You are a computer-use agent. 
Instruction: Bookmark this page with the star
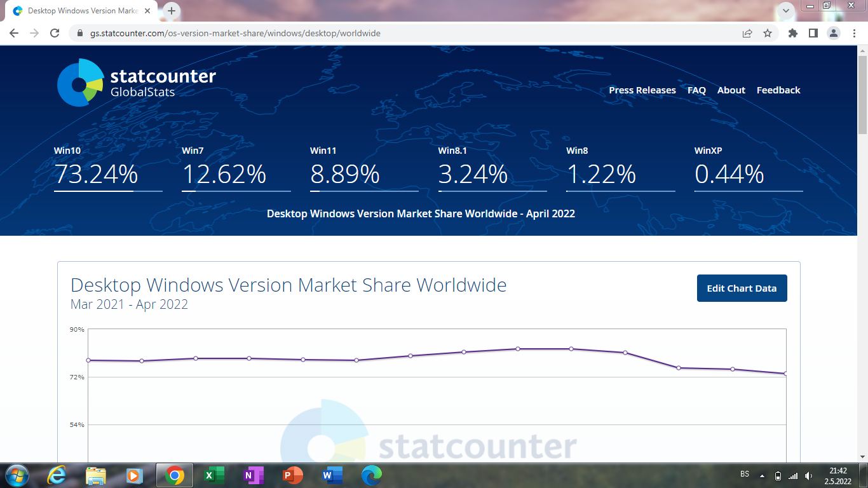768,33
